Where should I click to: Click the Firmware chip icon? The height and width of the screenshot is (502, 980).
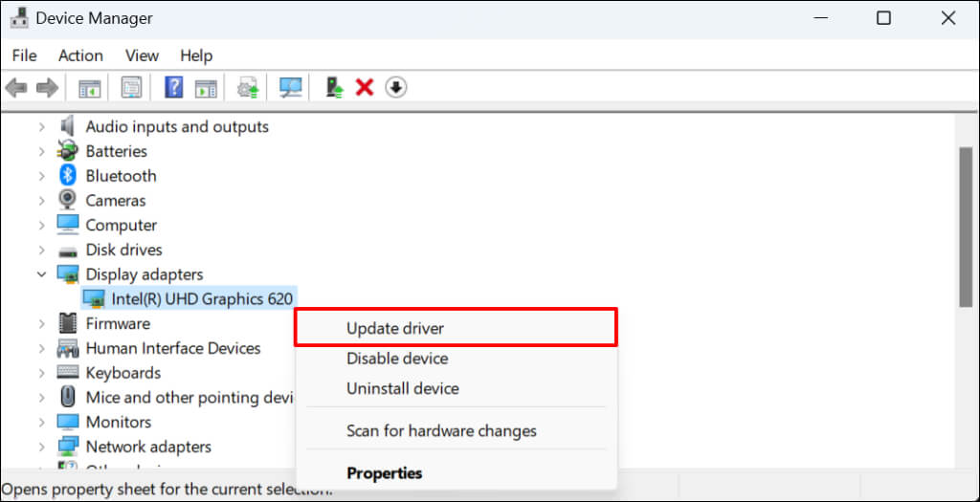68,323
